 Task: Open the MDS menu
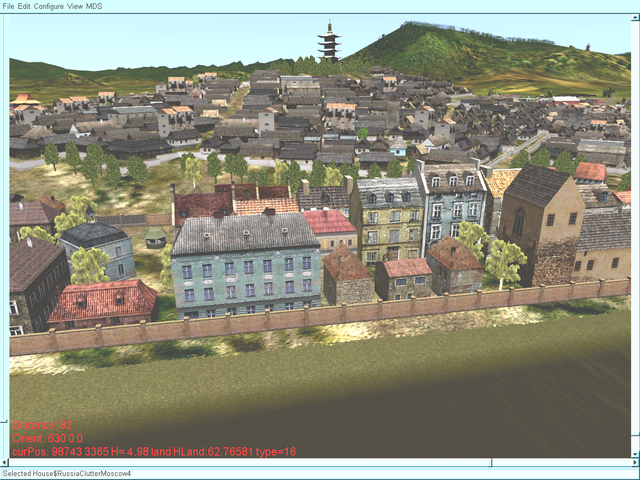coord(94,6)
